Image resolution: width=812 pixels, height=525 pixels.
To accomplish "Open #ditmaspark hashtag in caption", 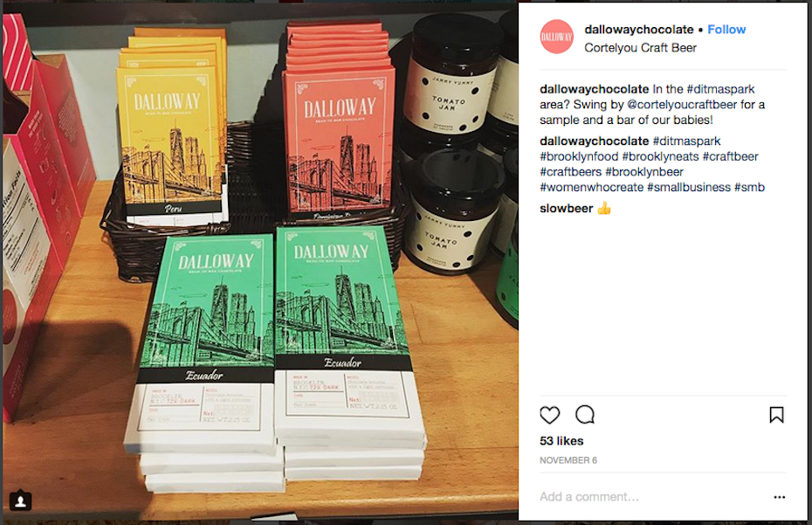I will coord(720,89).
